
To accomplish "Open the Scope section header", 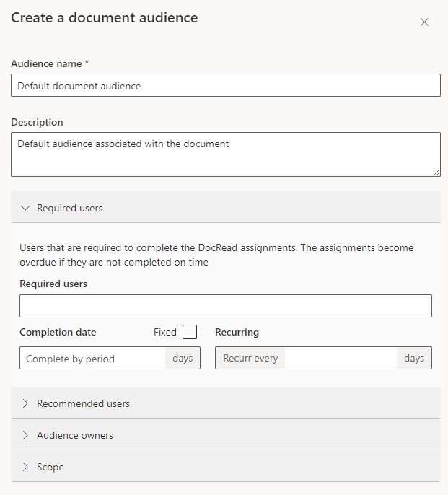I will 50,467.
